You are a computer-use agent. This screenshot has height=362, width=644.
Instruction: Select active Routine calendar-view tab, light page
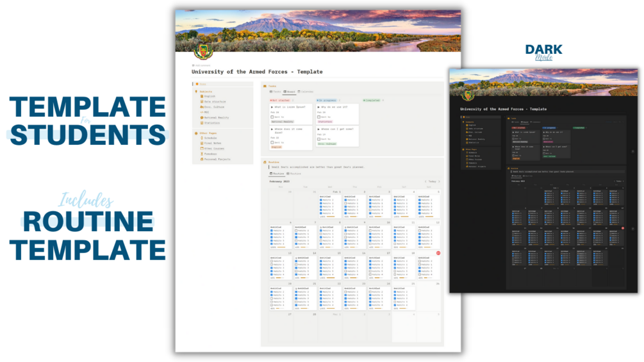(x=277, y=174)
